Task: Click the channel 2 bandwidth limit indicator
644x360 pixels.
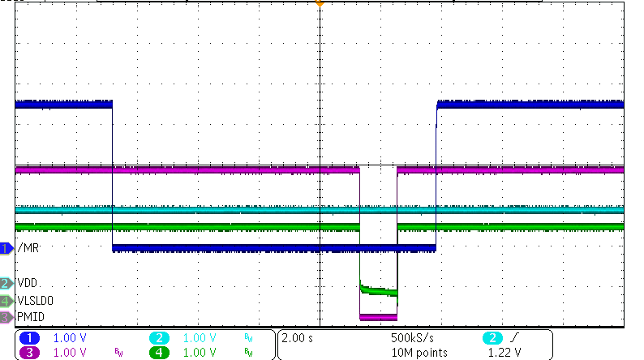Action: coord(249,338)
